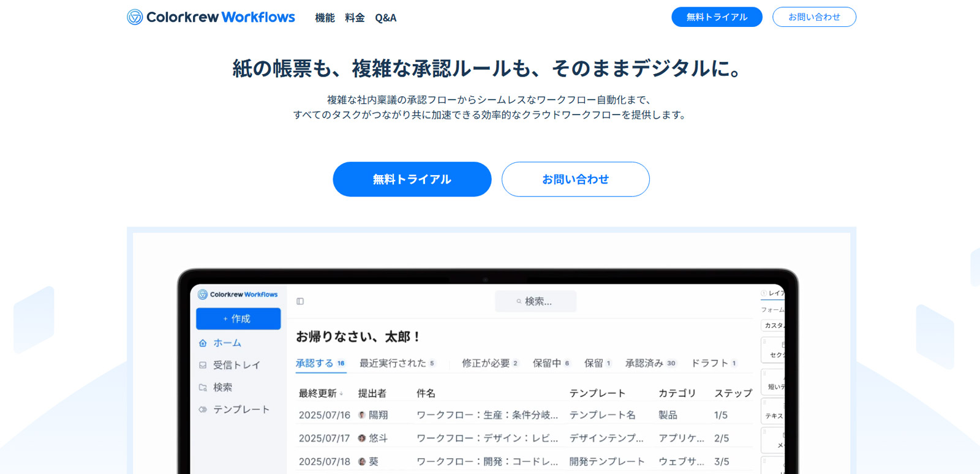This screenshot has width=980, height=474.
Task: Open the row dated 2025/07/17
Action: 525,438
